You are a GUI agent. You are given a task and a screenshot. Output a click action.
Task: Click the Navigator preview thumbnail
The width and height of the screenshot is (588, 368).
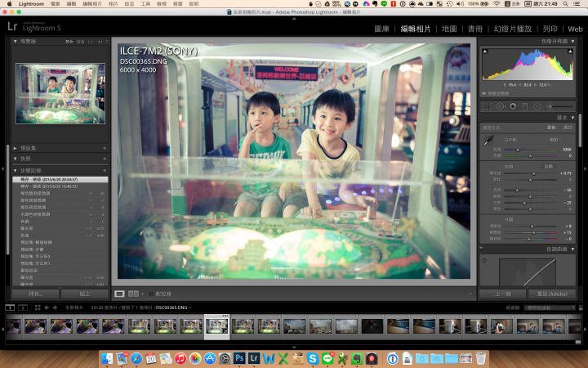[60, 93]
